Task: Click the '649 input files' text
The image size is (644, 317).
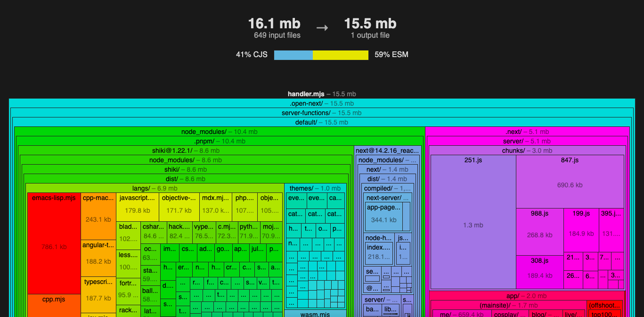Action: pos(277,35)
